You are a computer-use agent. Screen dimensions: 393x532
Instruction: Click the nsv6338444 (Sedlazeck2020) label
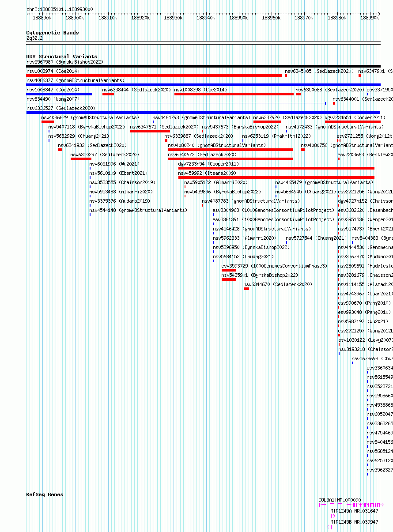tap(136, 90)
